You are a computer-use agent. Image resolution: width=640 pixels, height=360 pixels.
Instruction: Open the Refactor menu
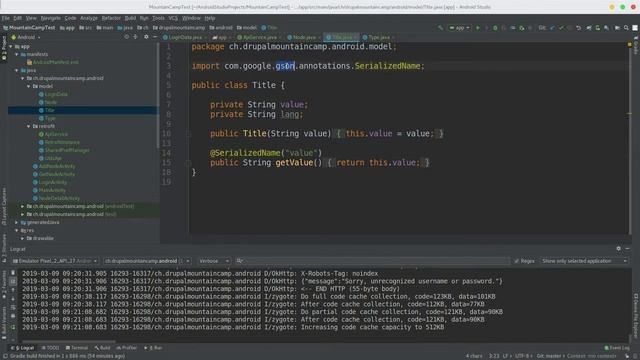(x=111, y=18)
